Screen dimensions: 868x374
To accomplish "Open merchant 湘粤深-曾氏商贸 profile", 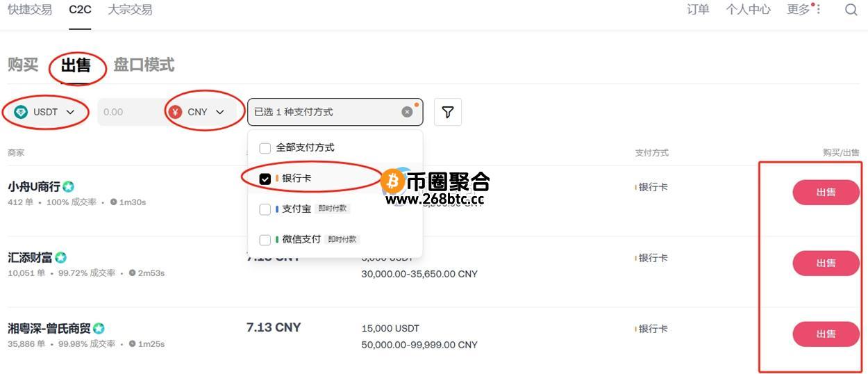I will (x=49, y=329).
